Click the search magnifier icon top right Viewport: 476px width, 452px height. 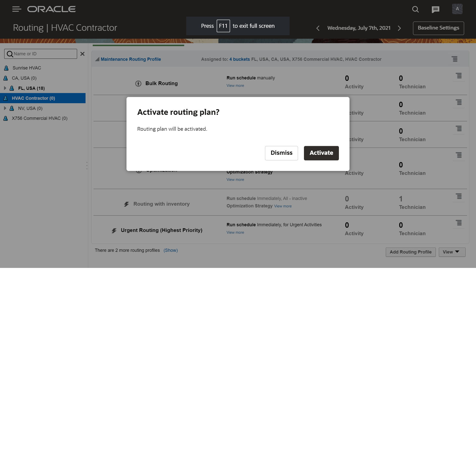tap(416, 8)
